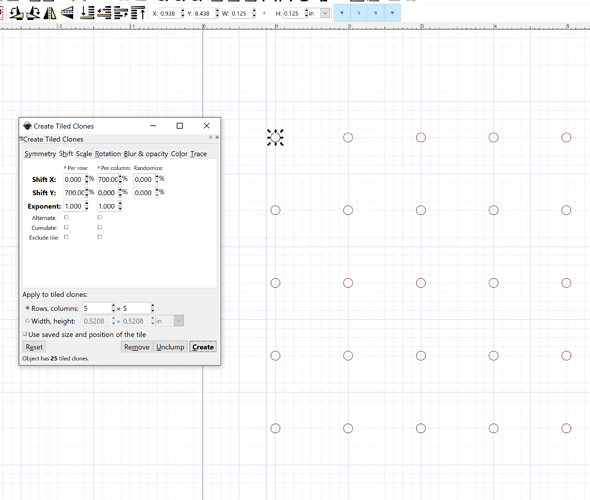The width and height of the screenshot is (590, 500).
Task: Toggle width/height lock icon
Action: [x=264, y=14]
